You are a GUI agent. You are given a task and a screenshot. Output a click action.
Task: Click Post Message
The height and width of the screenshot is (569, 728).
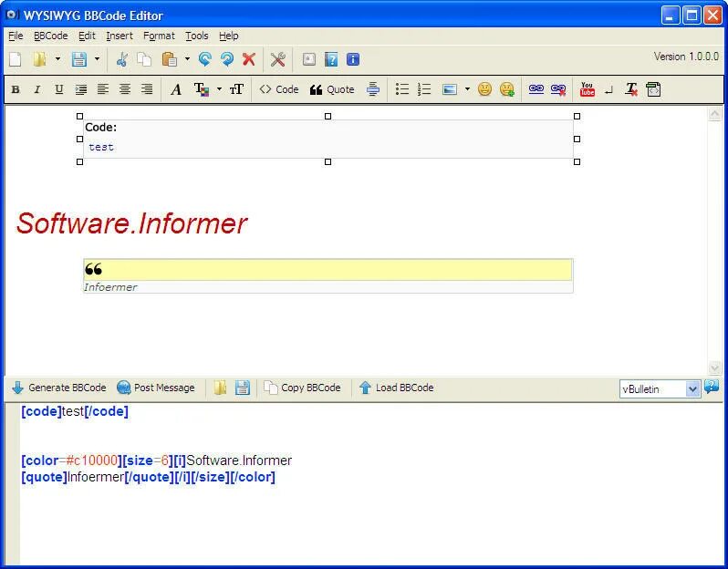click(x=155, y=388)
